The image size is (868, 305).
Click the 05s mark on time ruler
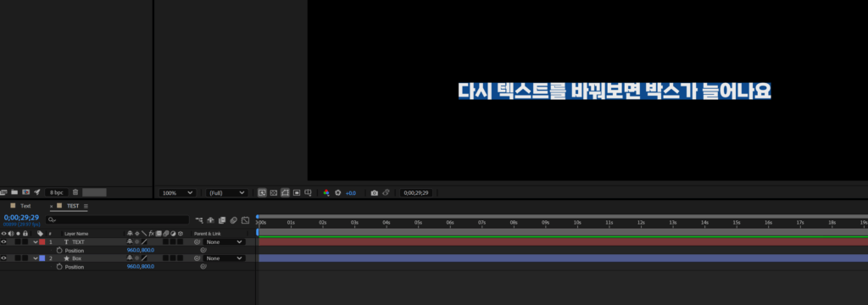(x=418, y=223)
